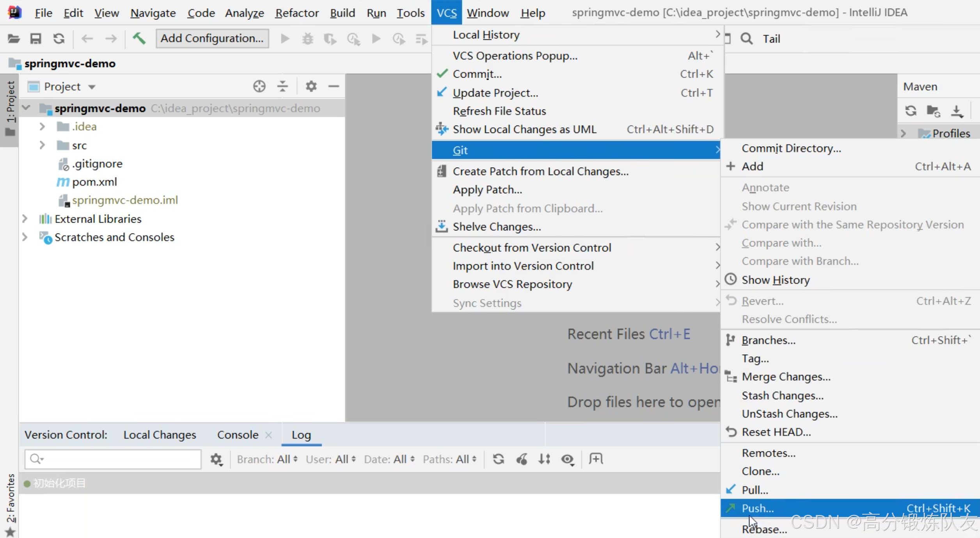
Task: Expand External Libraries node
Action: pyautogui.click(x=25, y=219)
